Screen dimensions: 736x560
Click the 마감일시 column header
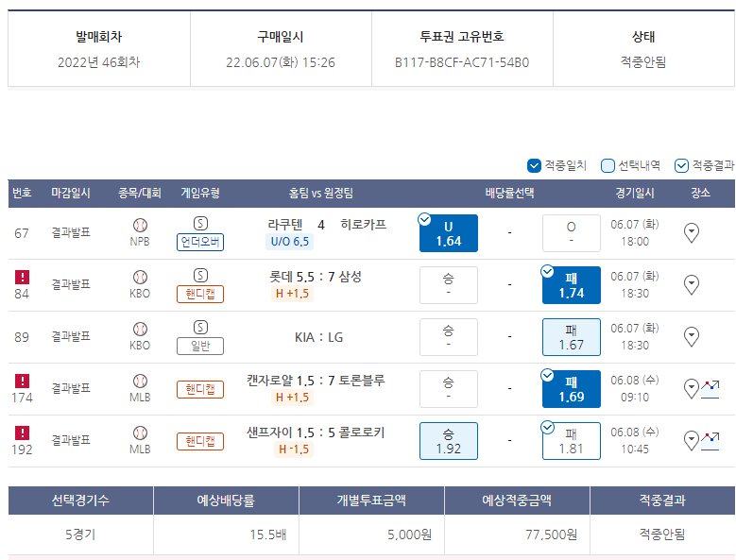71,194
